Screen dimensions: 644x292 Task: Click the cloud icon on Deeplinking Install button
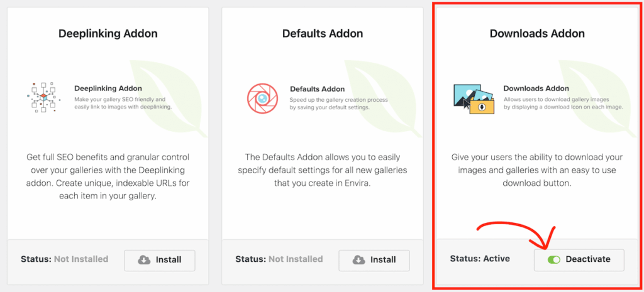click(x=144, y=259)
